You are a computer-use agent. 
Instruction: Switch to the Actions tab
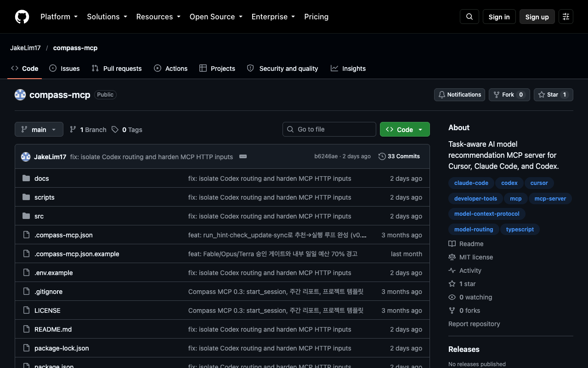click(x=171, y=69)
